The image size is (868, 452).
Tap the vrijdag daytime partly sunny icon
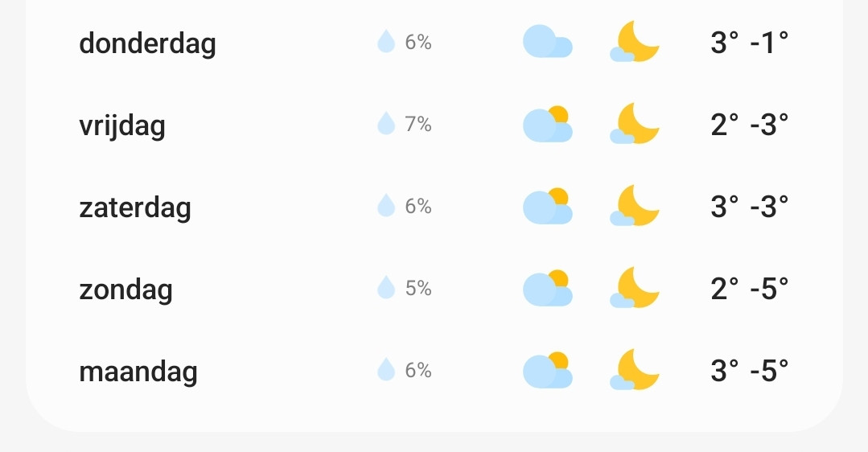pyautogui.click(x=548, y=124)
